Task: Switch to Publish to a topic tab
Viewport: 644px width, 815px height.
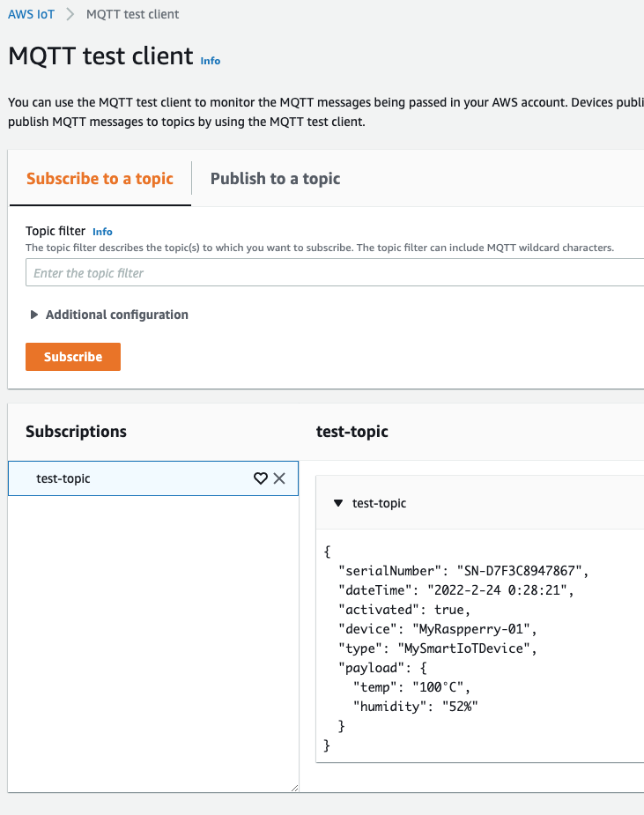Action: coord(275,179)
